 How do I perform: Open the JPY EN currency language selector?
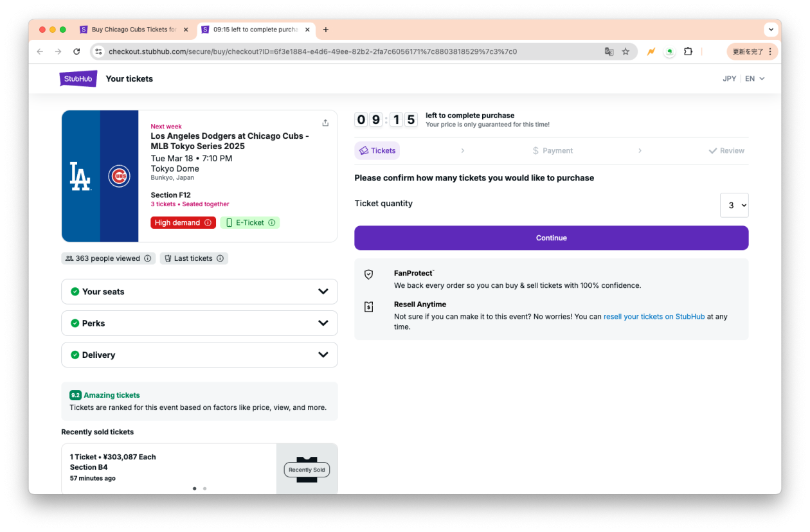pos(744,78)
